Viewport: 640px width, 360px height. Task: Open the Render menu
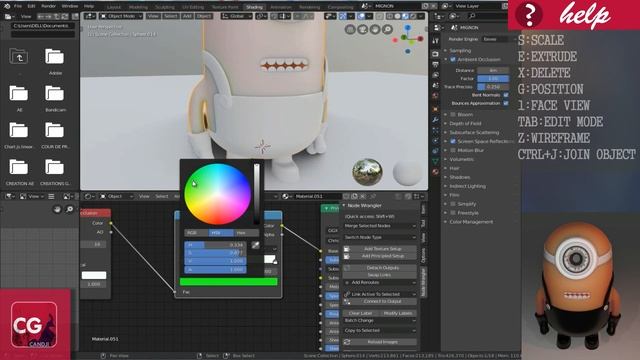coord(49,6)
